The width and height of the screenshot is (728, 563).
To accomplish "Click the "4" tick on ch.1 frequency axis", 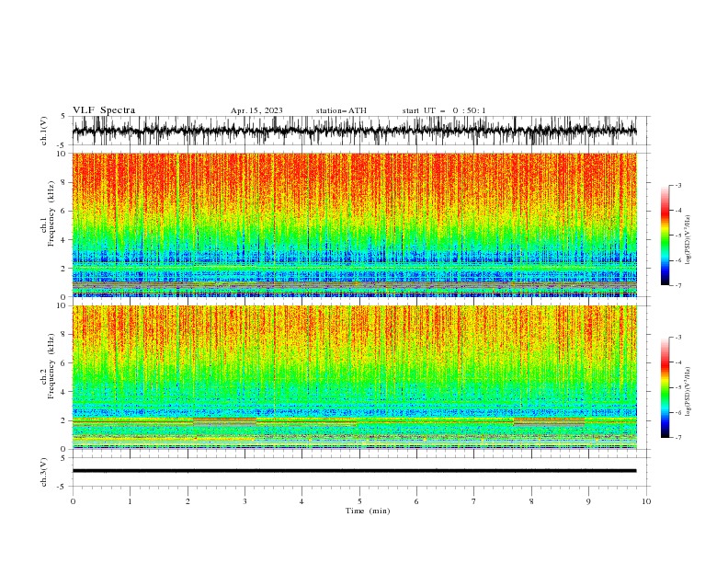I will pos(65,240).
